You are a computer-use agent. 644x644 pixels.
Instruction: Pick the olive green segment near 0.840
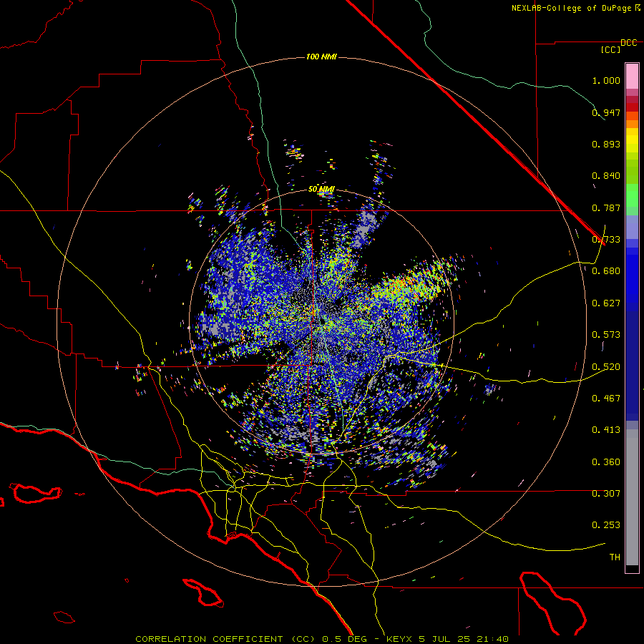[x=632, y=172]
